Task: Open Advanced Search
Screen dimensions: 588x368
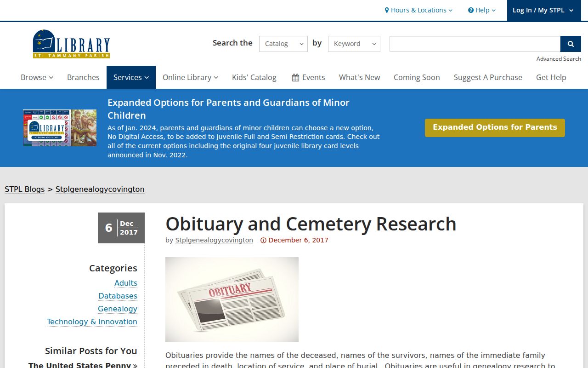Action: 559,59
